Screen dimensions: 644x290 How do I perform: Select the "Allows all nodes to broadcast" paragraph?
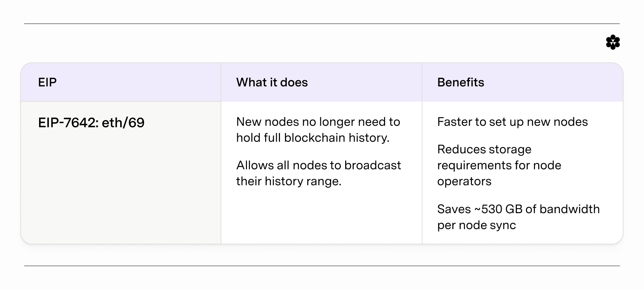318,173
